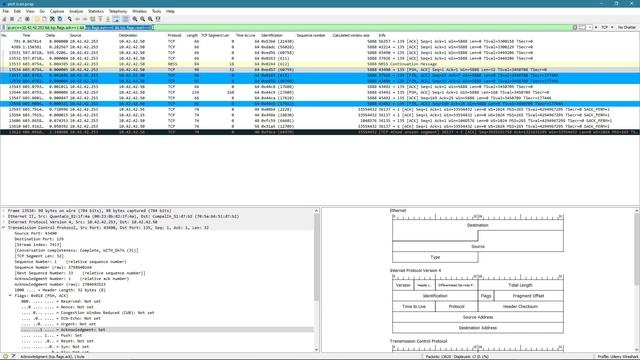The image size is (640, 360).
Task: Click the Resize columns icon
Action: click(x=158, y=19)
